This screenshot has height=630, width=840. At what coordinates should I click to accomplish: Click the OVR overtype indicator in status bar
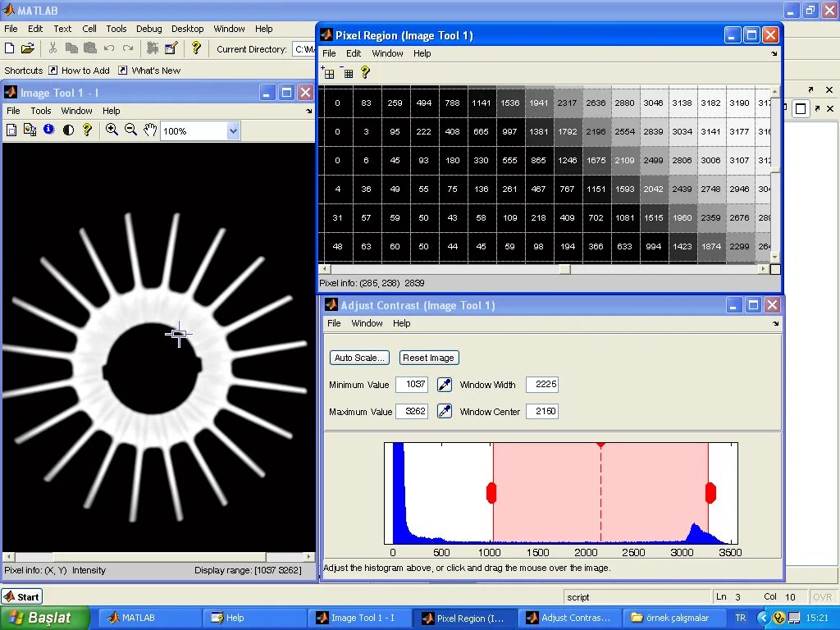click(822, 596)
